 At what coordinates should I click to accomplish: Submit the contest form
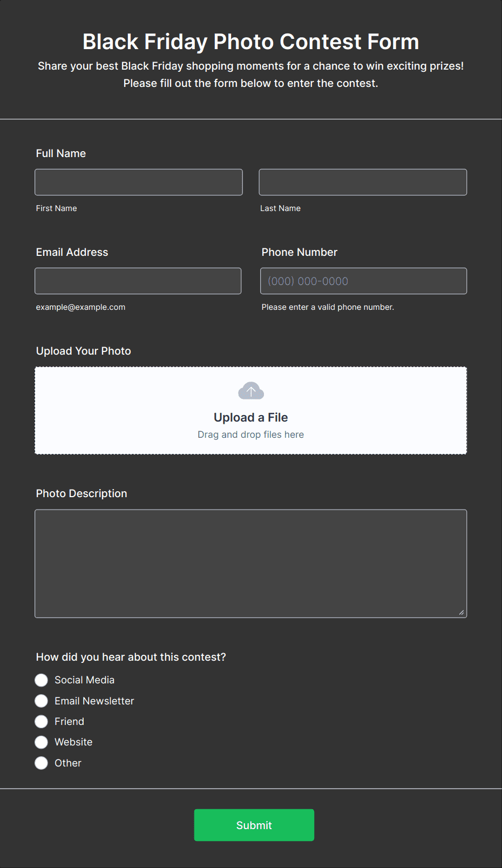(254, 825)
